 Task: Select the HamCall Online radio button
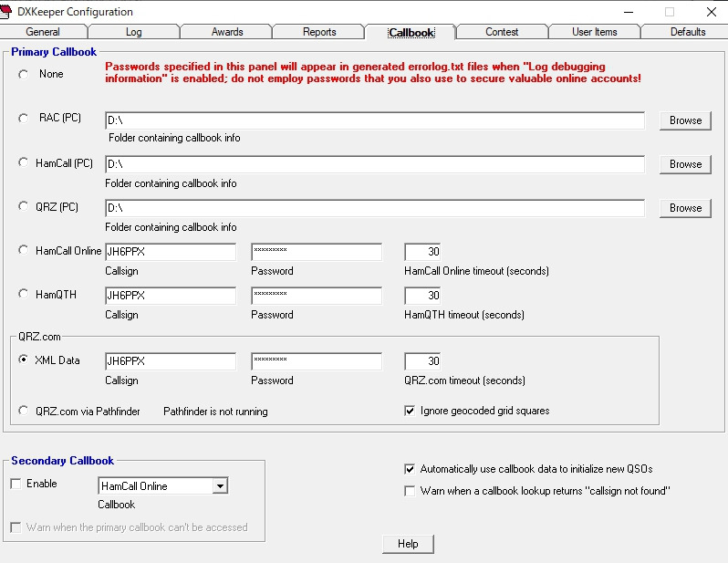23,250
